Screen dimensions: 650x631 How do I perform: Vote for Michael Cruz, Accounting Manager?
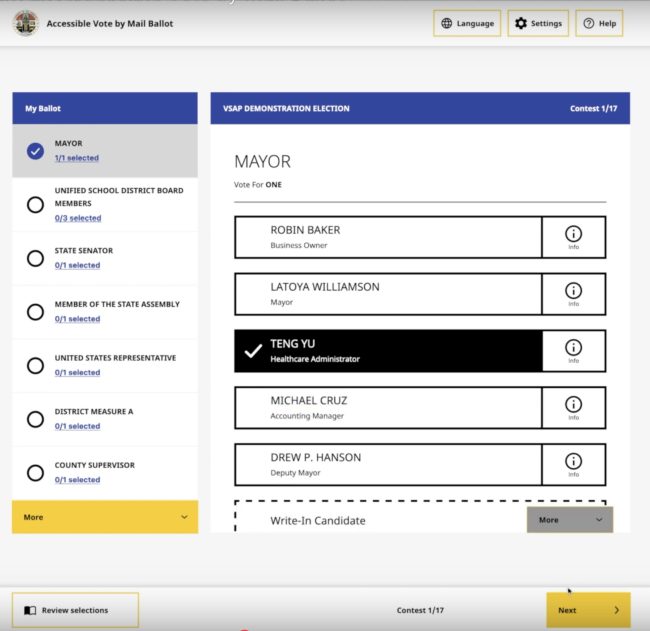[388, 408]
